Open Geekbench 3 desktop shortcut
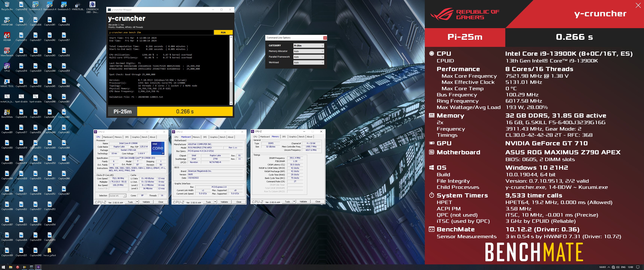 [36, 6]
